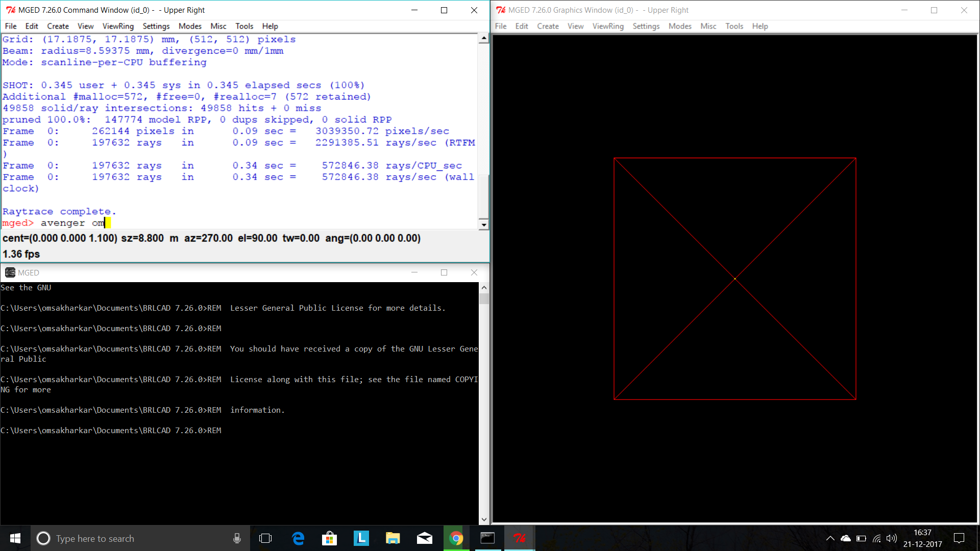This screenshot has width=980, height=551.
Task: Minimize the MGED Graphics Window
Action: (904, 10)
